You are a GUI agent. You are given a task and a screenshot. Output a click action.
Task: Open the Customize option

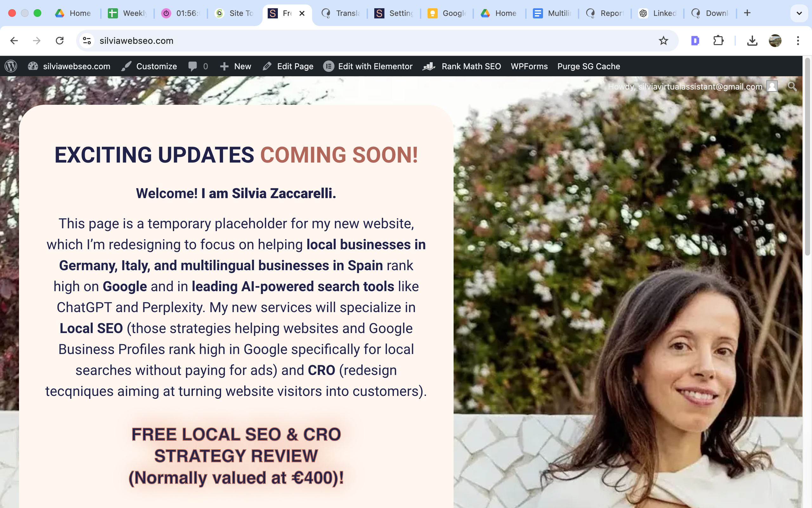[x=149, y=66]
